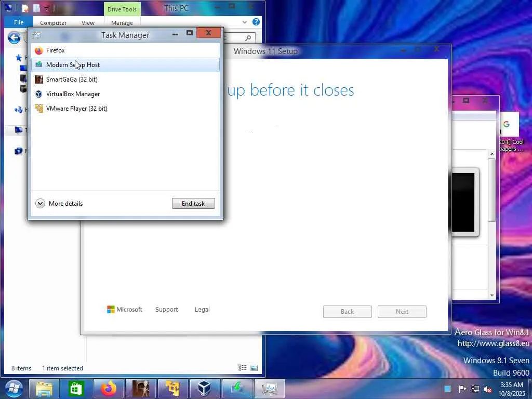532x399 pixels.
Task: Open the File tab in This PC window
Action: [x=19, y=22]
